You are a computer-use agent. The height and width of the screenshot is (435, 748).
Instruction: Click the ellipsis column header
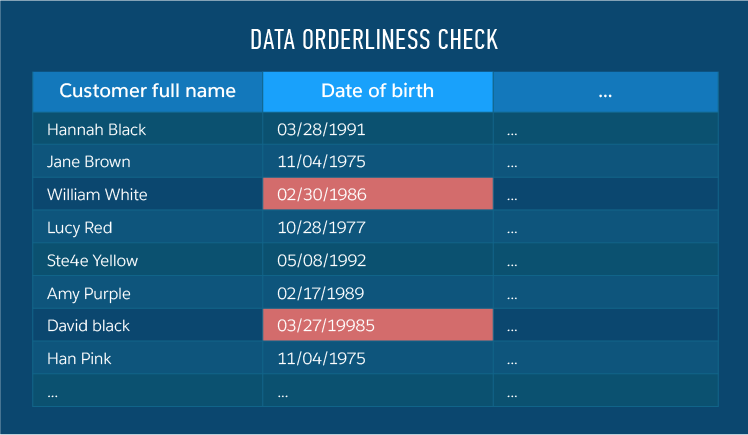605,91
